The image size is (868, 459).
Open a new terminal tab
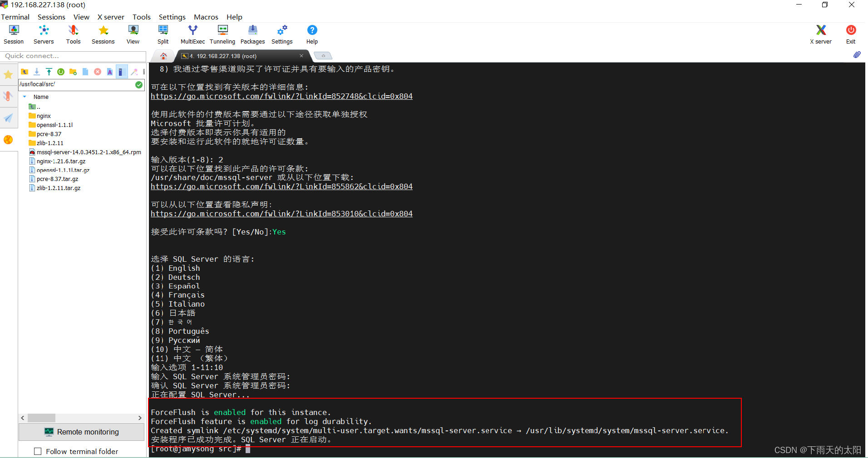click(323, 56)
